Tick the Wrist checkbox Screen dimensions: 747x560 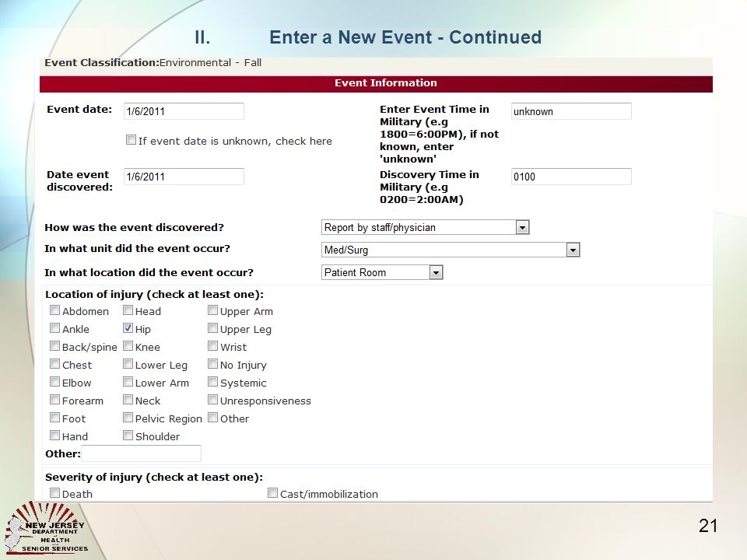point(212,346)
